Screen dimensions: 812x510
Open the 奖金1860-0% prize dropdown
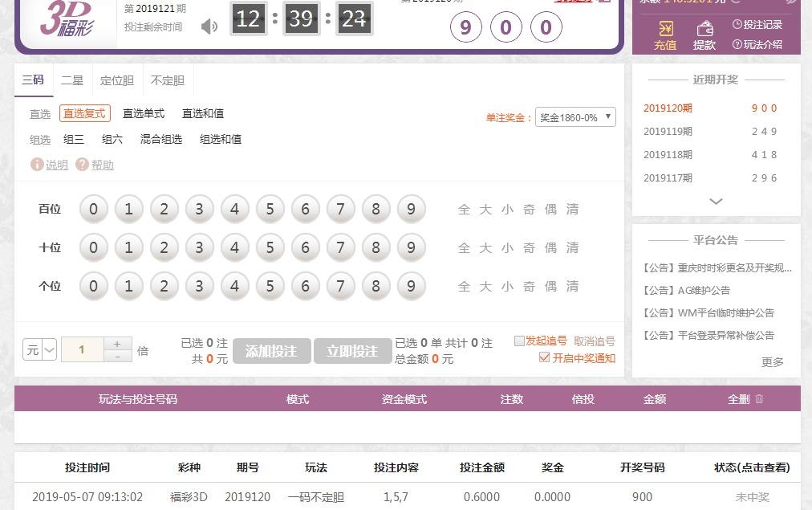[575, 117]
